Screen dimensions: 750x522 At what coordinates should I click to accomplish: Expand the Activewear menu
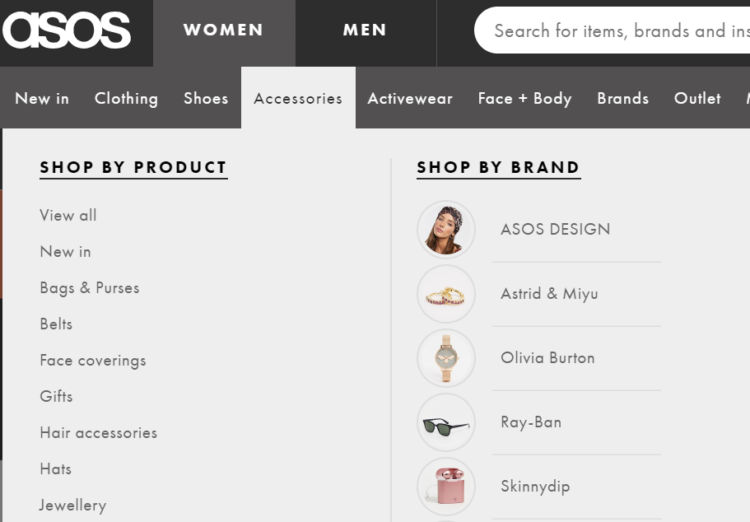[x=410, y=98]
